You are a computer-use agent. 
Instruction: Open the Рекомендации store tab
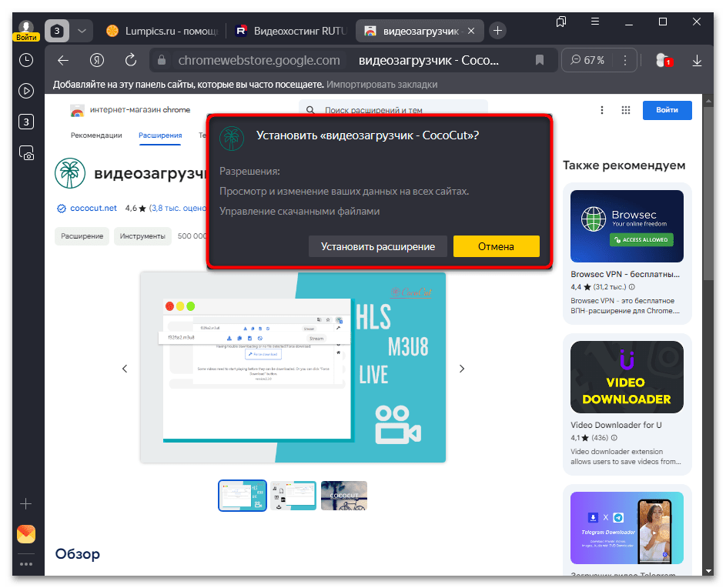point(96,135)
